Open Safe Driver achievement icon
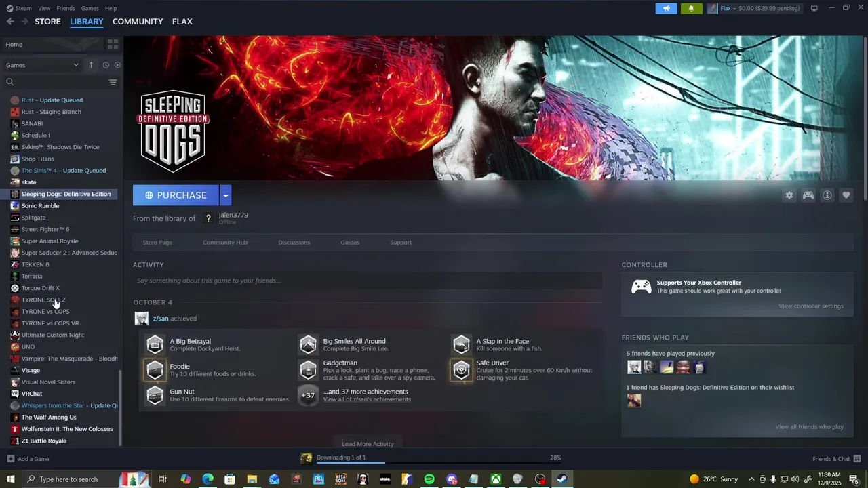The width and height of the screenshot is (868, 488). 462,370
